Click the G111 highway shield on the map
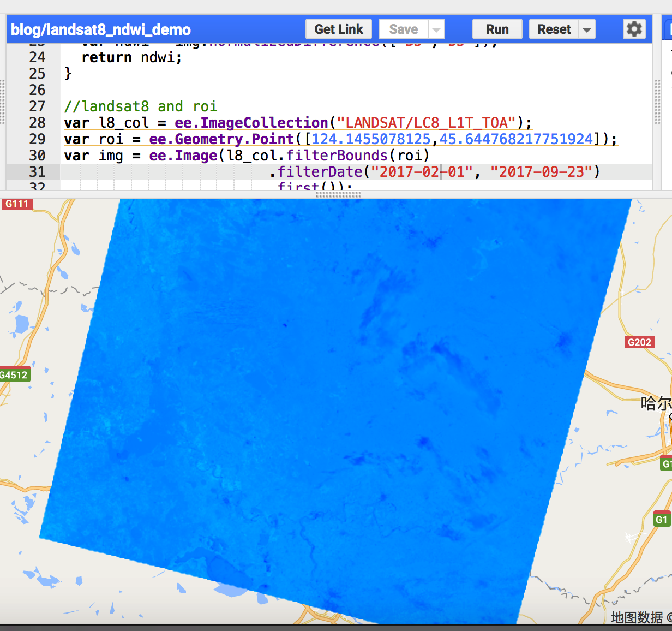Screen dimensions: 672x631 [17, 204]
